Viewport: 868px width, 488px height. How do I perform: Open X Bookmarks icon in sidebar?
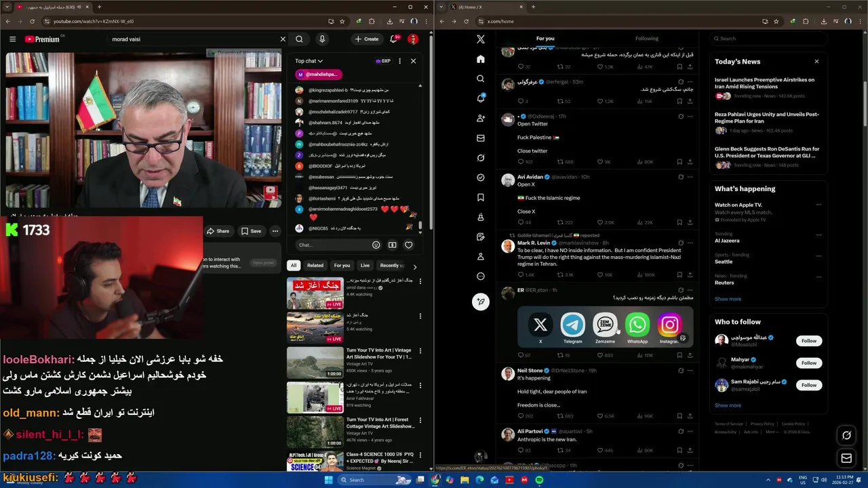pos(481,197)
